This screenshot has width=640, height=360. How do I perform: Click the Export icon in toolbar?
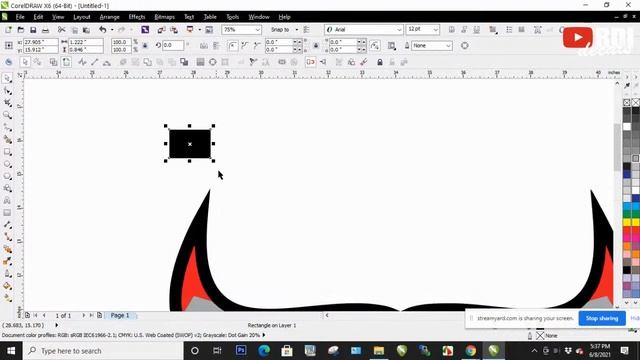[174, 30]
